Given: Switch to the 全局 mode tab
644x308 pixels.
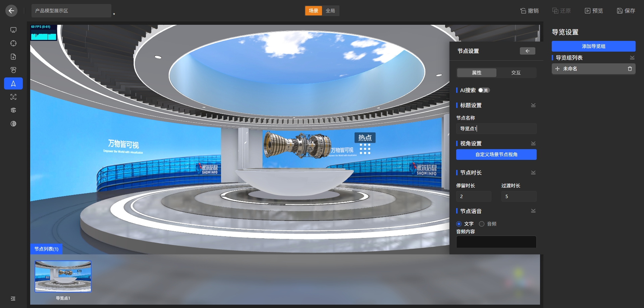Looking at the screenshot, I should [330, 11].
